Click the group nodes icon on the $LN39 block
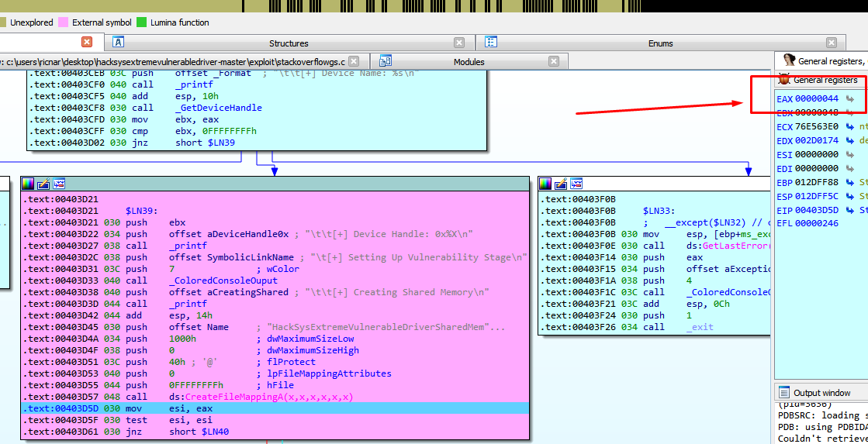 point(59,184)
